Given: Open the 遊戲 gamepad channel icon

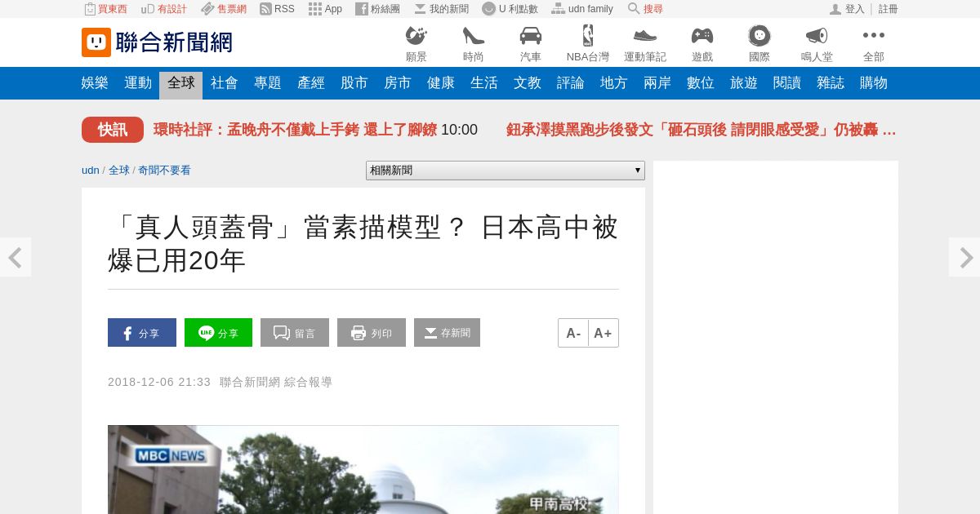Looking at the screenshot, I should [x=702, y=44].
